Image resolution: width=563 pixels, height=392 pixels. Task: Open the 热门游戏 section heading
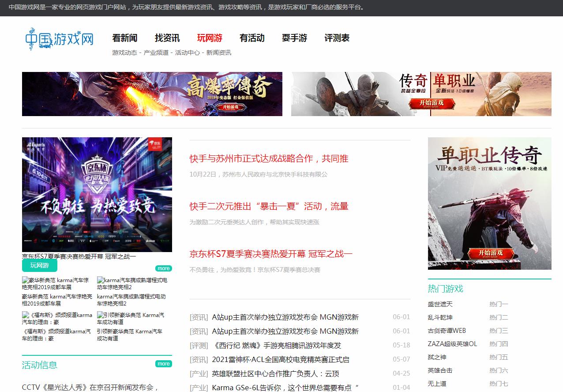coord(446,289)
